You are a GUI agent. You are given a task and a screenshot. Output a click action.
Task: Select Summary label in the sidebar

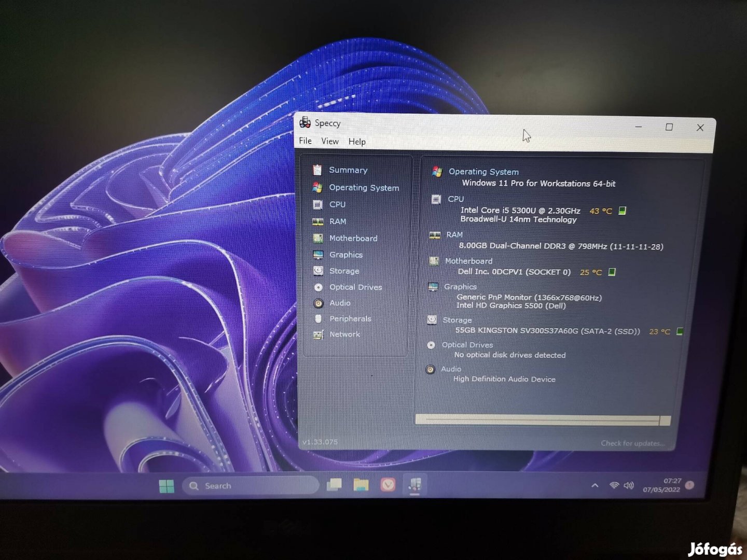click(348, 170)
